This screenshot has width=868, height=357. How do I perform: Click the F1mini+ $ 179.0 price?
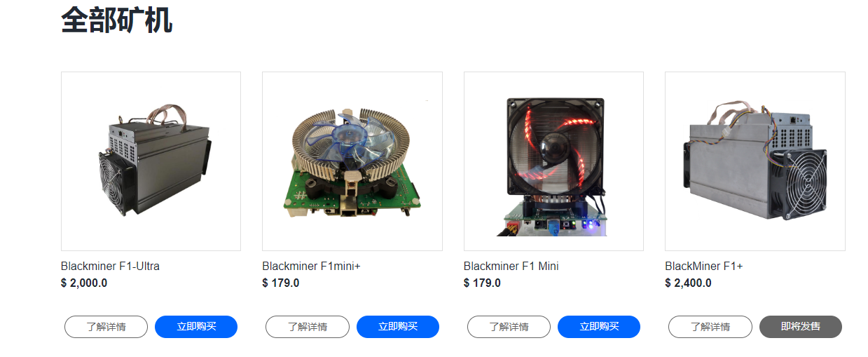(x=281, y=283)
